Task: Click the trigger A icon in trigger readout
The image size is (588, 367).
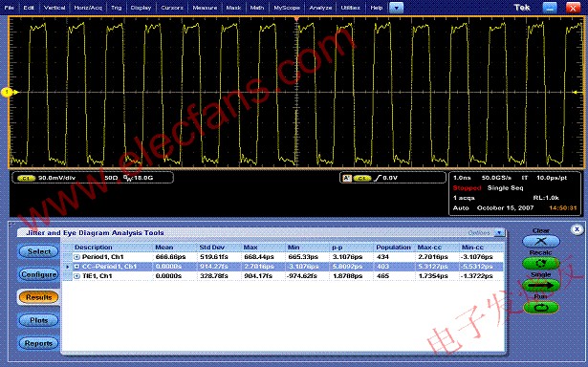Action: (x=347, y=178)
